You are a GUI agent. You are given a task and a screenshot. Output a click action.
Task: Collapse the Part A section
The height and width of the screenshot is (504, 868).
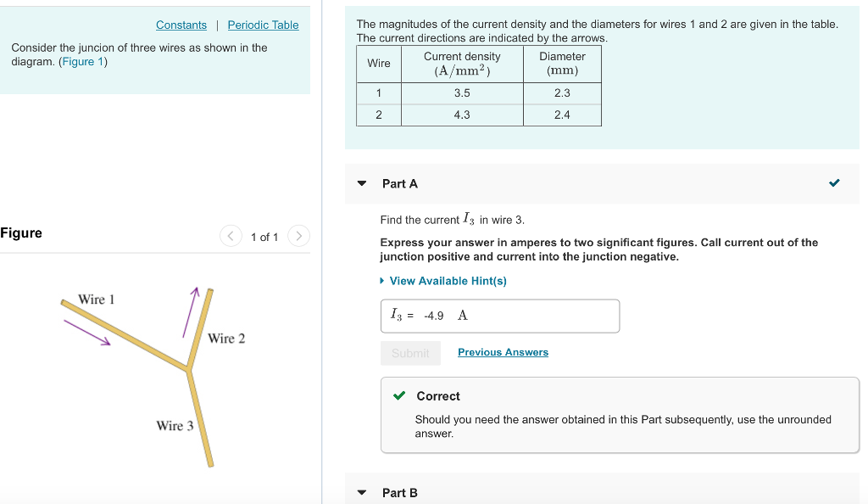tap(361, 183)
